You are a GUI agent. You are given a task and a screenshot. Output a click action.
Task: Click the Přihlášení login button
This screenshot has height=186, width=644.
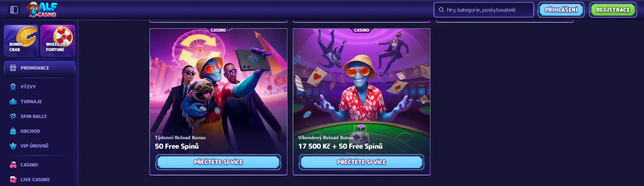(561, 10)
